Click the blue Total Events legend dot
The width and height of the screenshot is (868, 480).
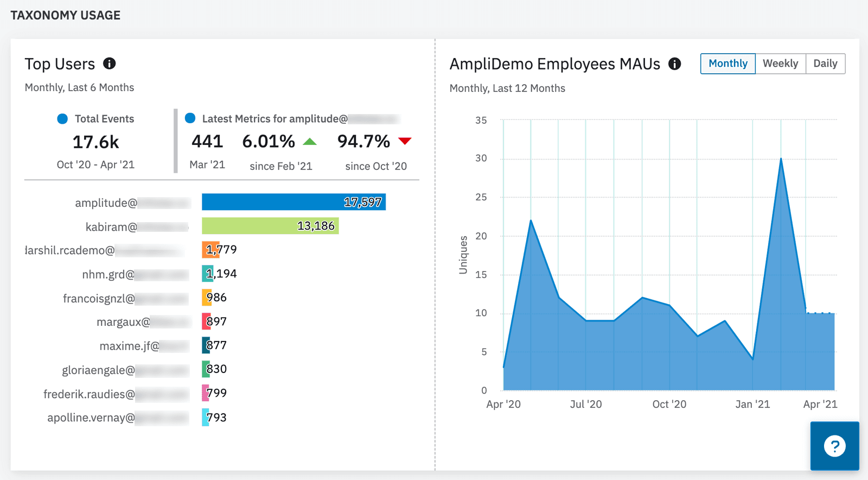coord(62,119)
